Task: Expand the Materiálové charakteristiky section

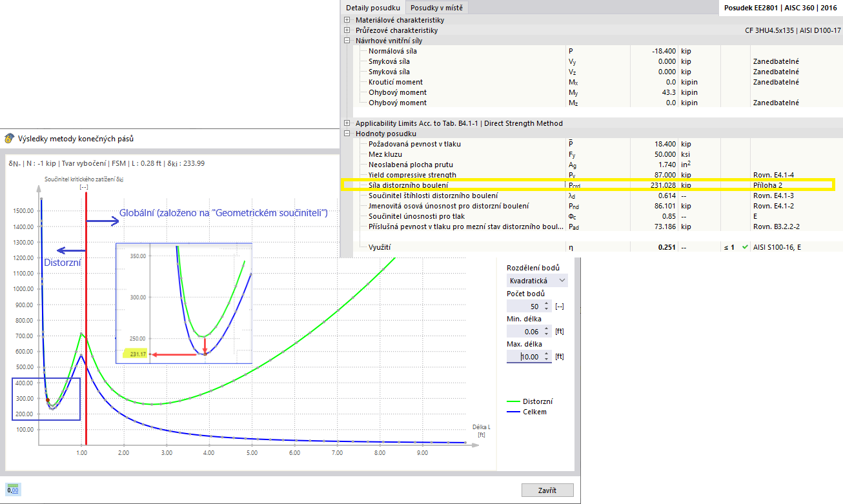Action: click(x=347, y=20)
